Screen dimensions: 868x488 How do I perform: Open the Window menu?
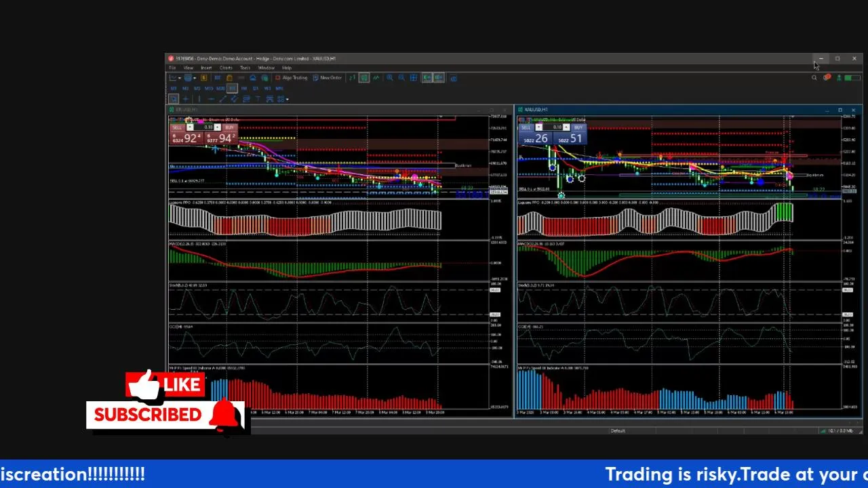pyautogui.click(x=266, y=68)
